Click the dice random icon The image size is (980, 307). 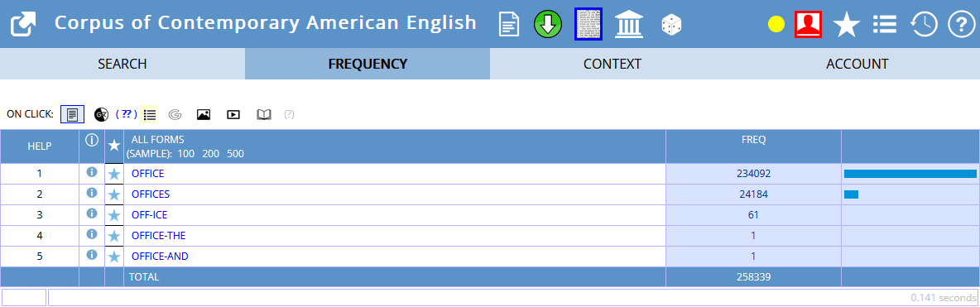[671, 25]
